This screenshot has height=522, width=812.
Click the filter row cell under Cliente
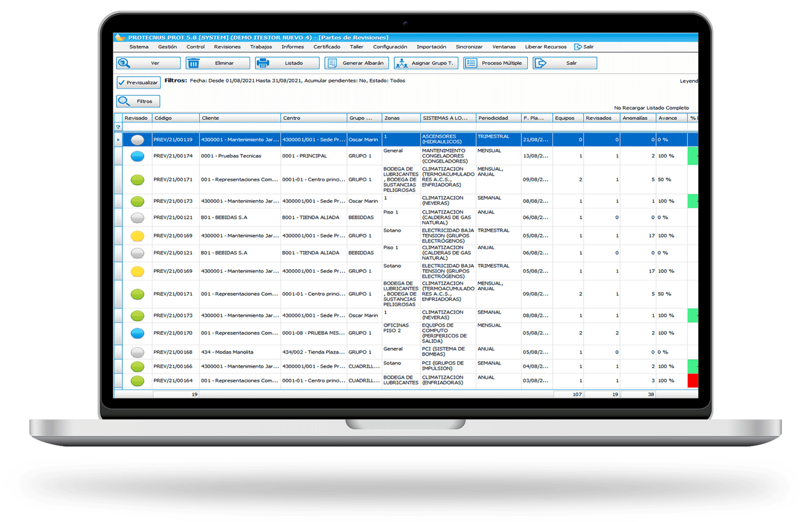tap(240, 127)
